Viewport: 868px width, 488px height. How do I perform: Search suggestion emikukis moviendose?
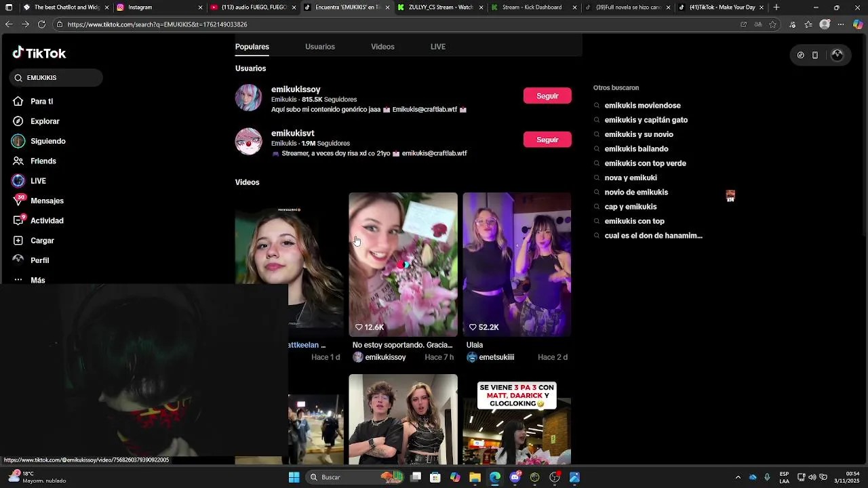(642, 106)
